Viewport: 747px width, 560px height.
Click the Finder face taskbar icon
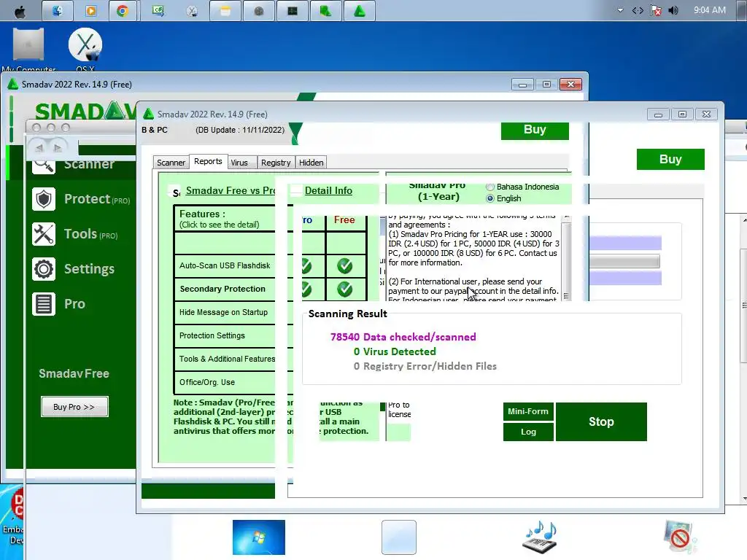(x=57, y=11)
